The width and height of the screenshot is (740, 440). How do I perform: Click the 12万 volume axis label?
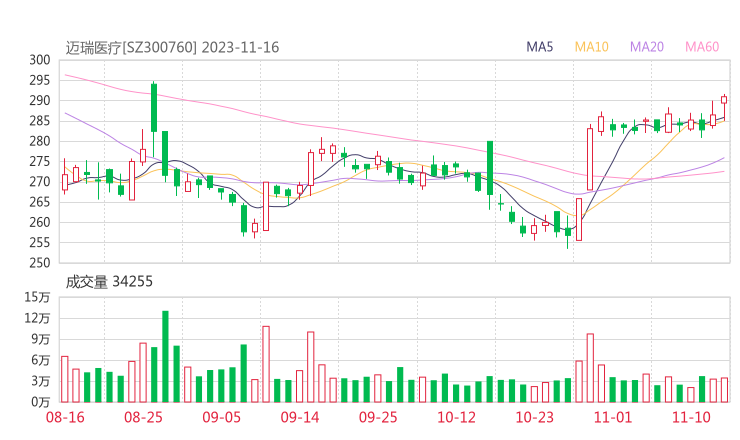[37, 318]
